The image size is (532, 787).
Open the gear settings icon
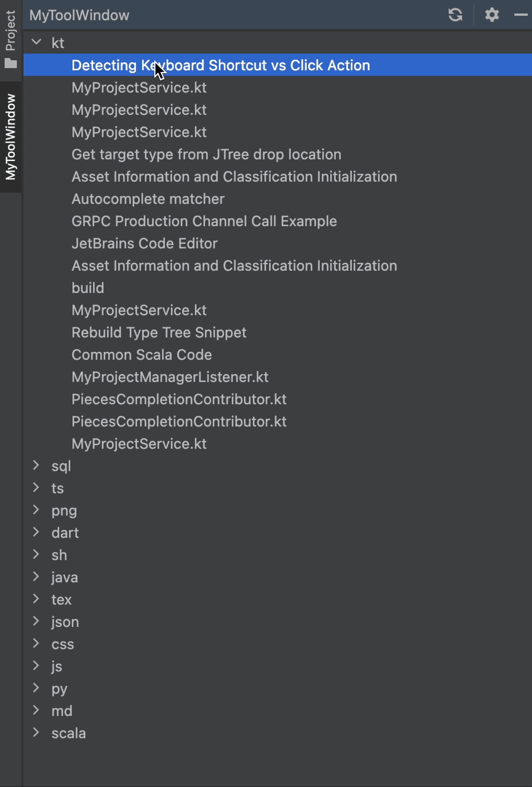point(492,15)
